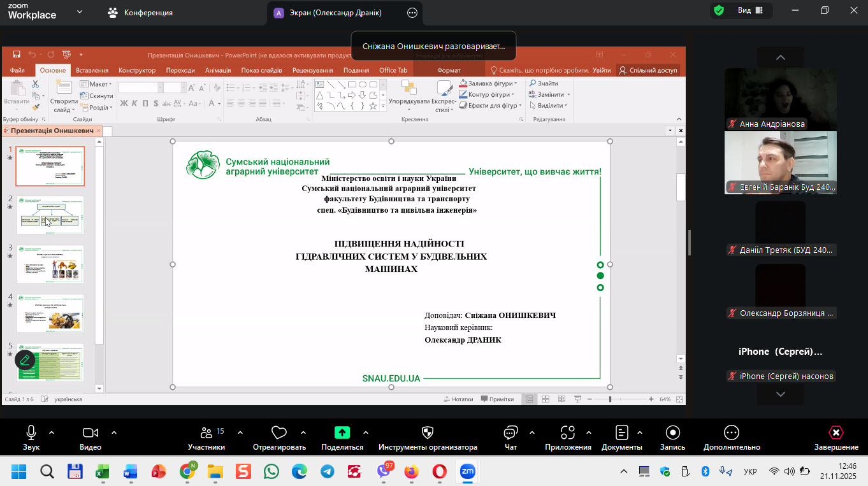
Task: Click green annotation pencil button
Action: 25,360
